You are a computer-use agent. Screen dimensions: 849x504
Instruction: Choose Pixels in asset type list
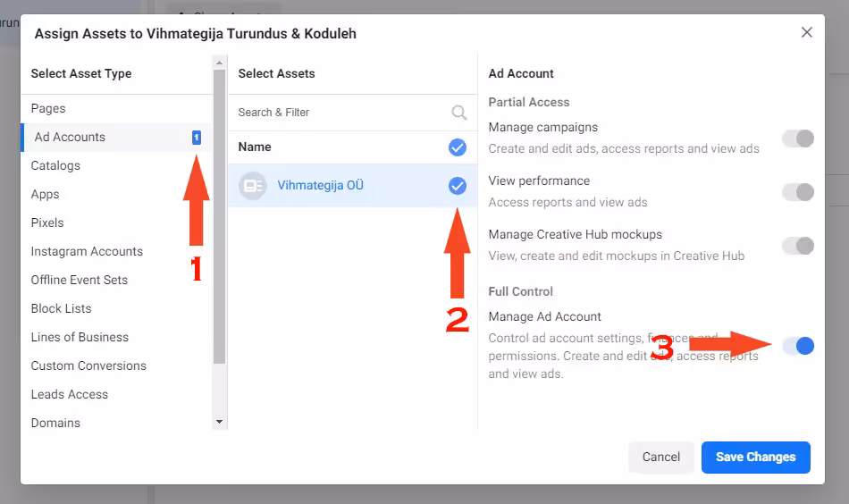click(47, 223)
